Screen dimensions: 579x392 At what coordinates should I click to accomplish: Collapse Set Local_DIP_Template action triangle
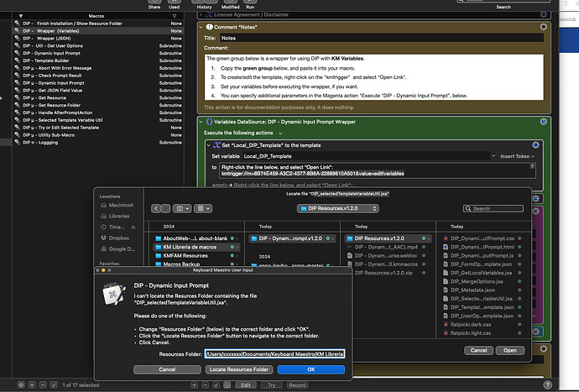click(x=209, y=145)
